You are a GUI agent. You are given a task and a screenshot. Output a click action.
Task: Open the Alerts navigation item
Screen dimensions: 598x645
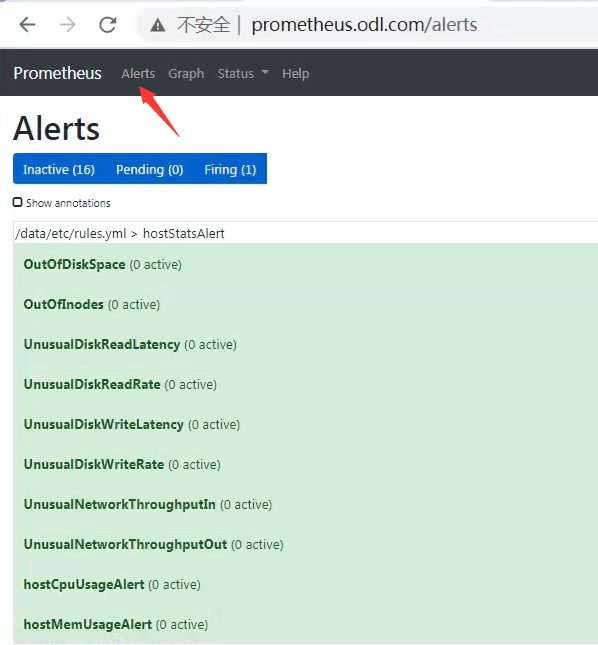138,74
